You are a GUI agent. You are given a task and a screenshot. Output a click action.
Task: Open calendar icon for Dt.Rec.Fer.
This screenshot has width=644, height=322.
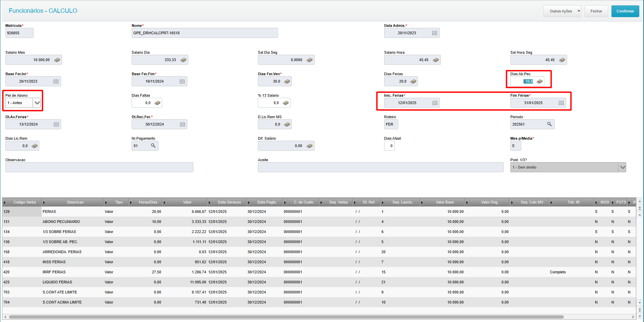[x=182, y=124]
